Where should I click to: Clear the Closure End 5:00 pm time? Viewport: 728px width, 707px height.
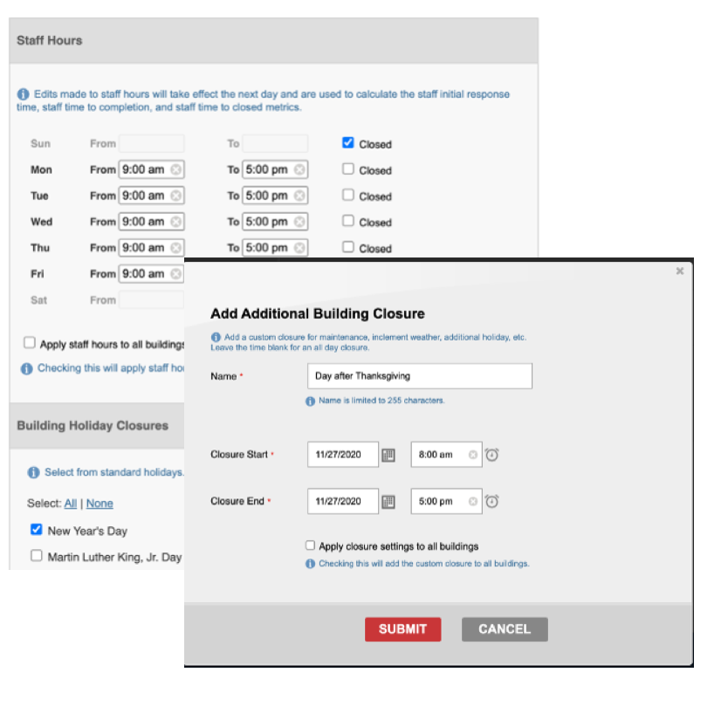coord(473,502)
